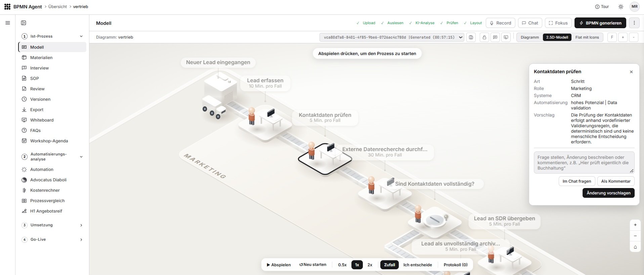Set playback speed to 0.5x
644x275 pixels.
pos(342,265)
